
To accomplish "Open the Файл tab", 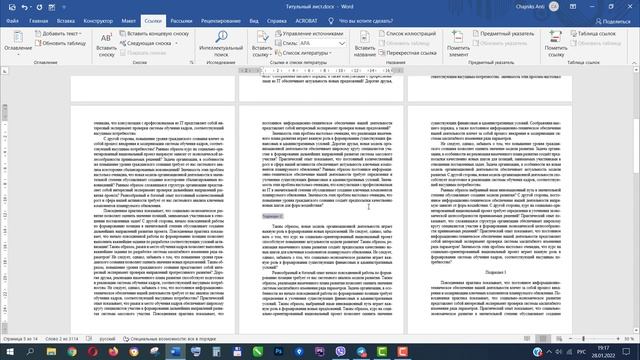I will (x=12, y=21).
